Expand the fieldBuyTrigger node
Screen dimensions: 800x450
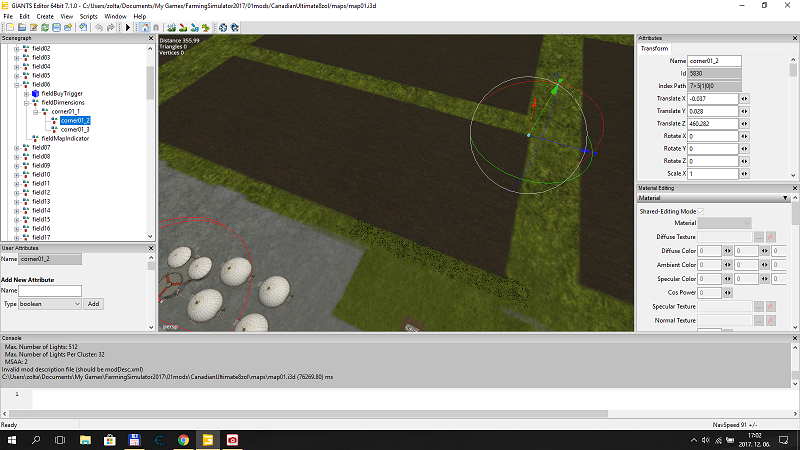click(26, 94)
